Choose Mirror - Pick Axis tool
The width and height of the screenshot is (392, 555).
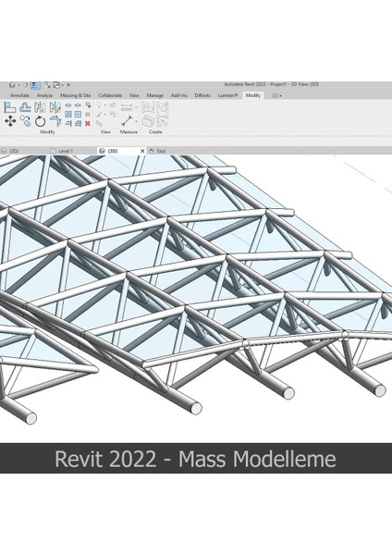coord(40,107)
